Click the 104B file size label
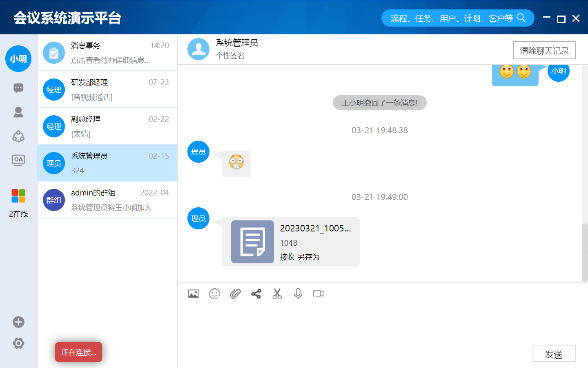The width and height of the screenshot is (588, 368). tap(289, 243)
